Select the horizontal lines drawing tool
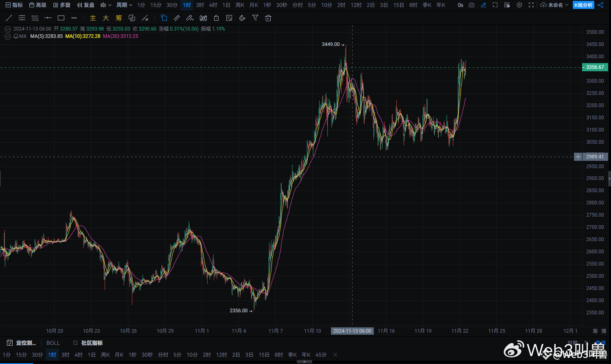Image resolution: width=611 pixels, height=364 pixels. (x=35, y=18)
